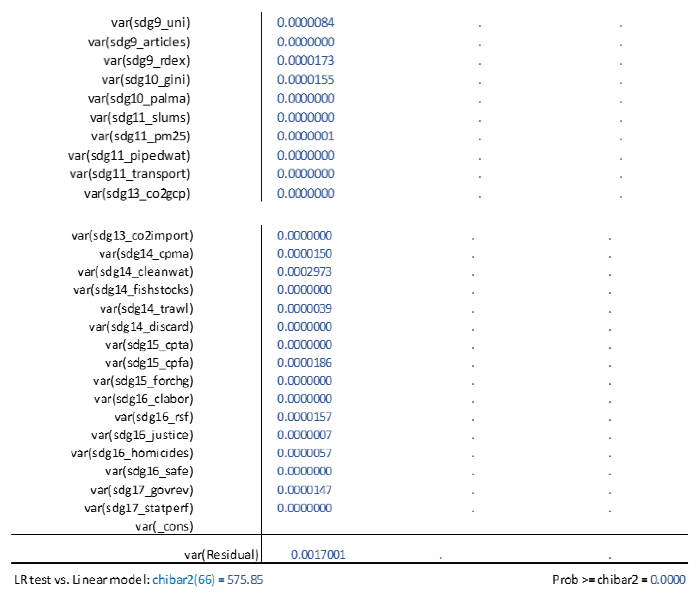Click the var(sdg11_pm25) label
Viewport: 700px width, 593px height.
click(x=140, y=136)
